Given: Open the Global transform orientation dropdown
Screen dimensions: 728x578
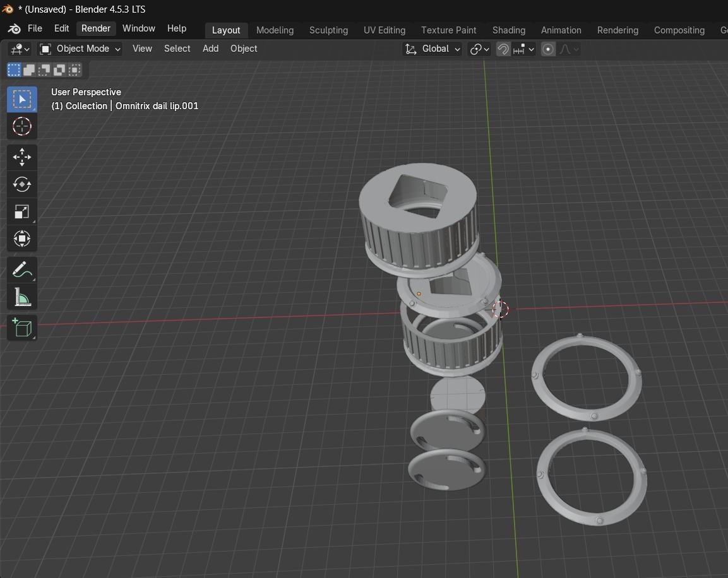Looking at the screenshot, I should point(433,49).
